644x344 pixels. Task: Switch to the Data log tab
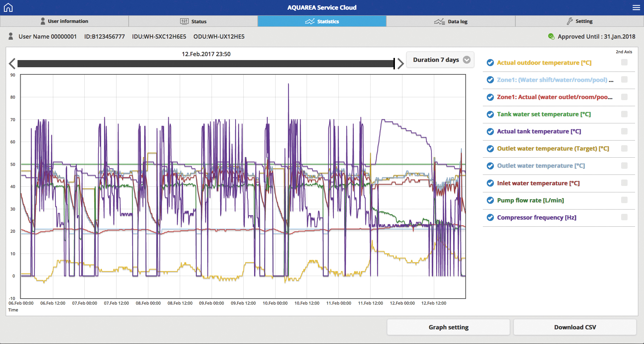451,21
